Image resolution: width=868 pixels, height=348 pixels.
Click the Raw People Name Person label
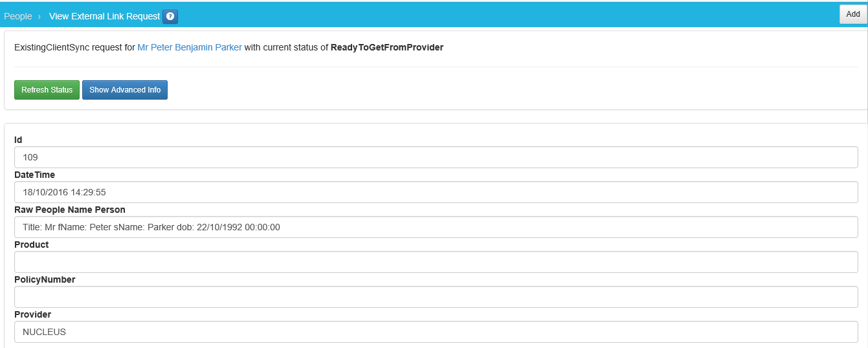(70, 210)
